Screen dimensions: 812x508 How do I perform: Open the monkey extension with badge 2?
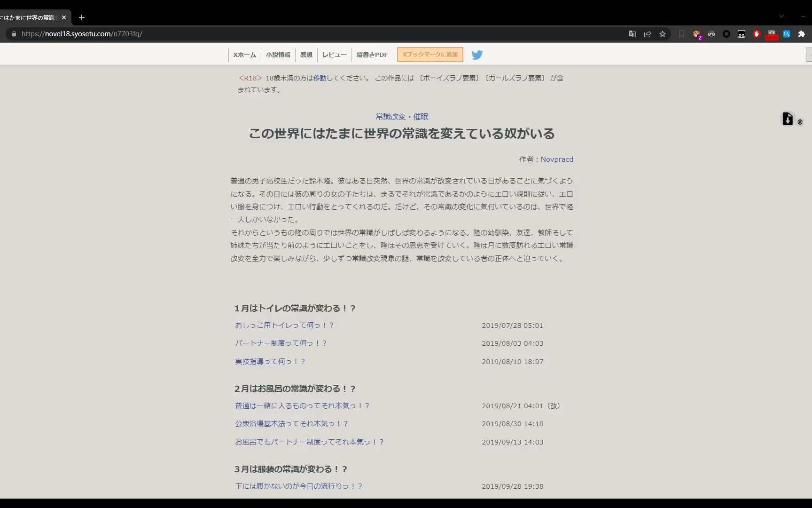pyautogui.click(x=697, y=34)
